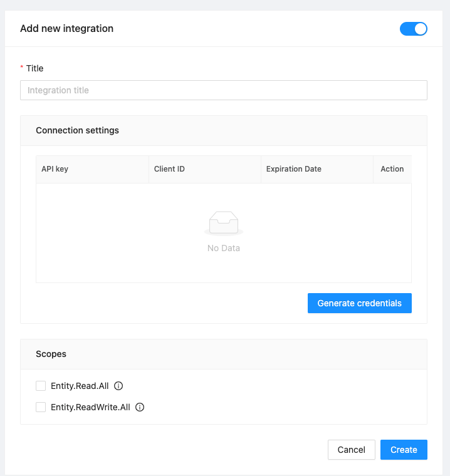
Task: Click the Integration title input field
Action: coord(224,90)
